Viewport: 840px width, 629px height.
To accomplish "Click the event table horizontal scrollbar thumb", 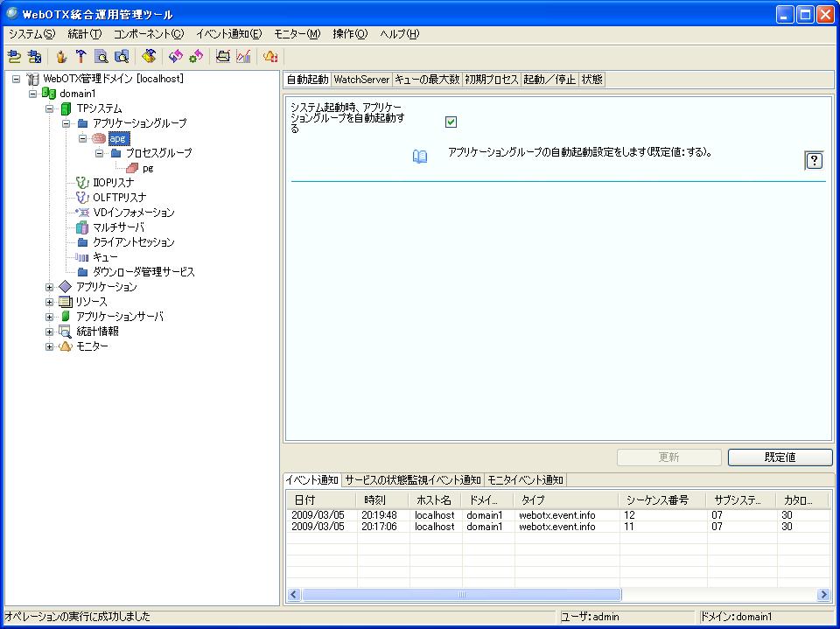I will (x=461, y=595).
